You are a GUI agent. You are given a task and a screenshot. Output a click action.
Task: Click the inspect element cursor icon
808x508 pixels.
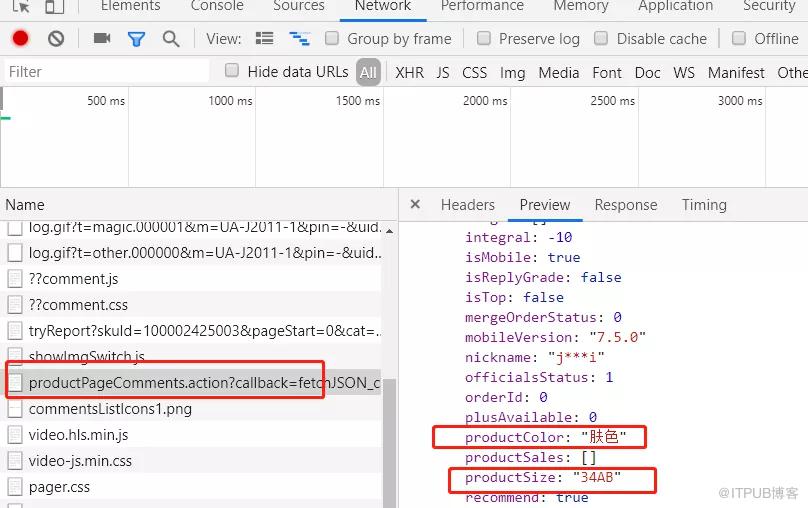[21, 6]
